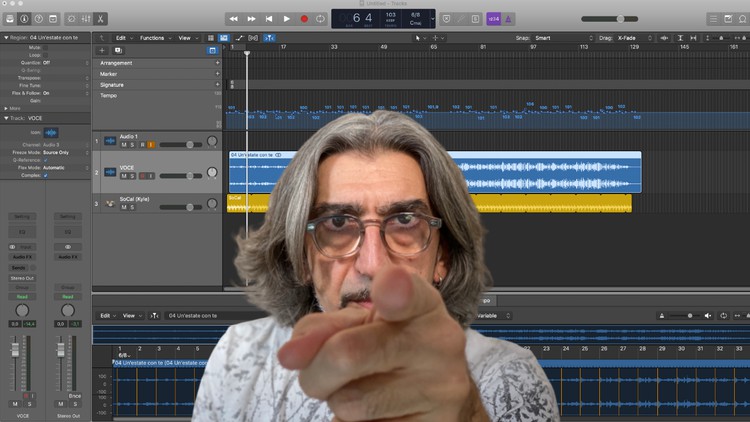Toggle the purple Count-in 1234 button
The width and height of the screenshot is (750, 422).
(494, 19)
